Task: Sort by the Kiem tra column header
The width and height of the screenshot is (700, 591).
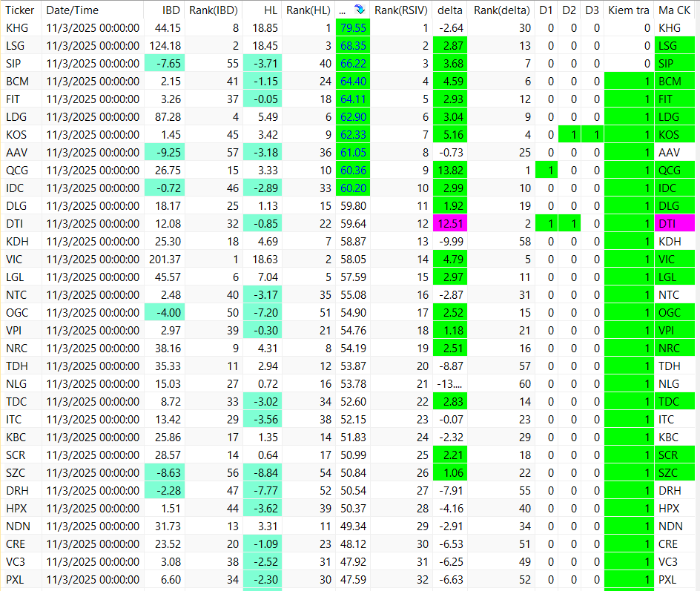Action: point(629,10)
